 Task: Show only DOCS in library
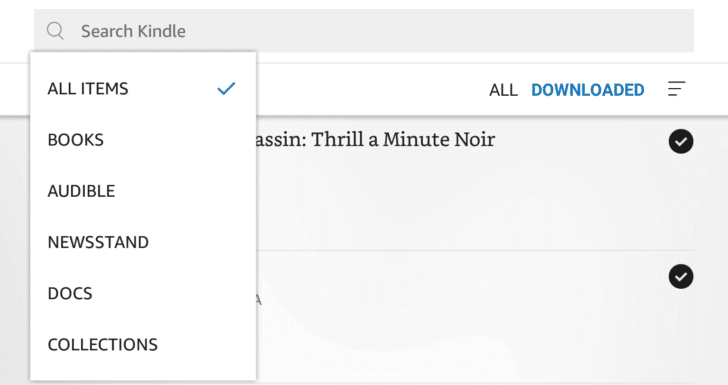(x=143, y=293)
